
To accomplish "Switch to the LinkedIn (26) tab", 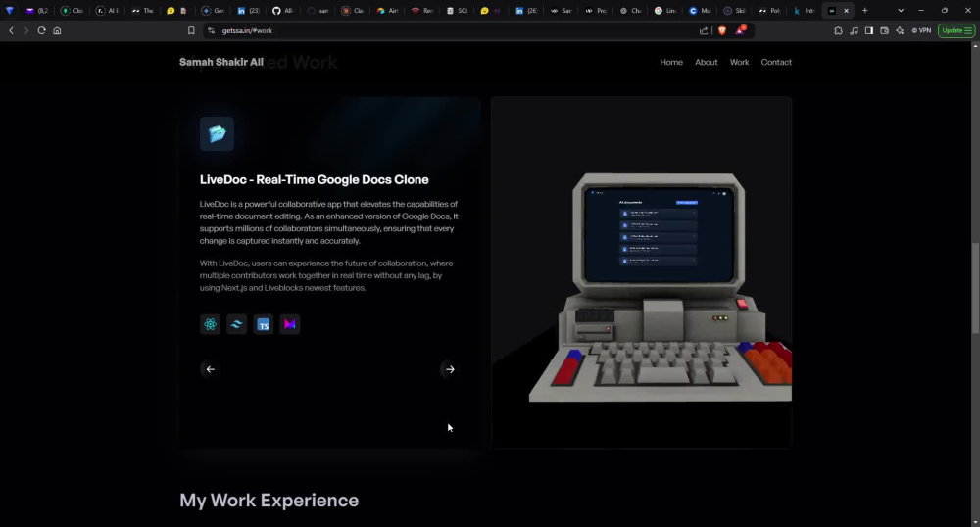I will [x=525, y=11].
